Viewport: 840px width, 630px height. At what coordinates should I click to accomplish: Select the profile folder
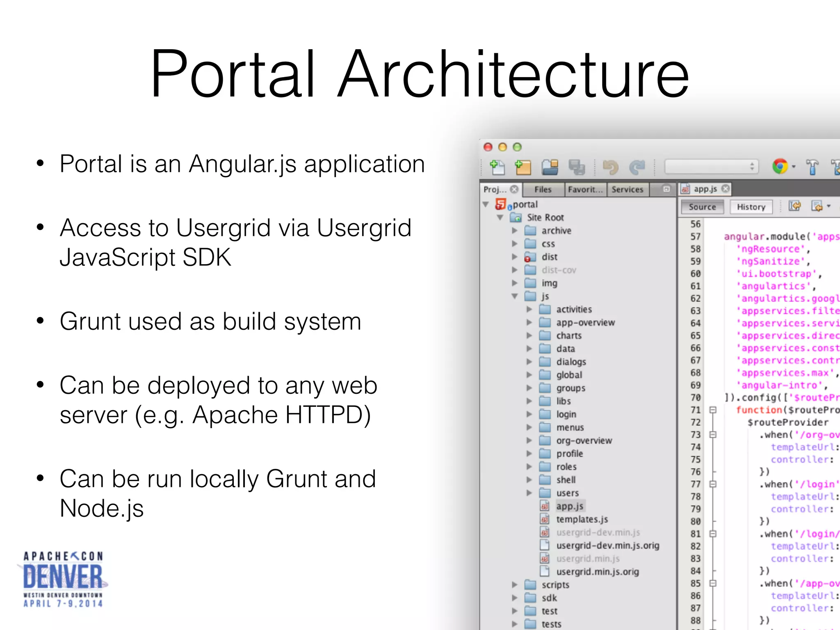point(569,454)
